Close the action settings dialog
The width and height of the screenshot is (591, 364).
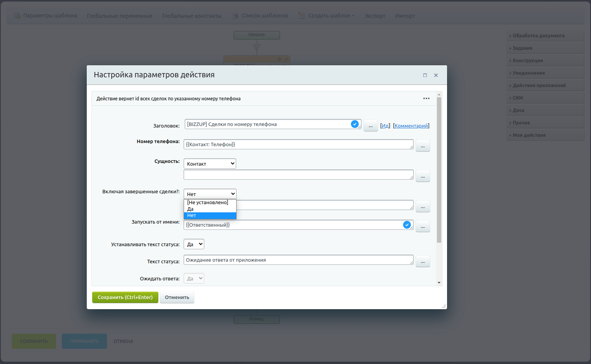point(436,75)
